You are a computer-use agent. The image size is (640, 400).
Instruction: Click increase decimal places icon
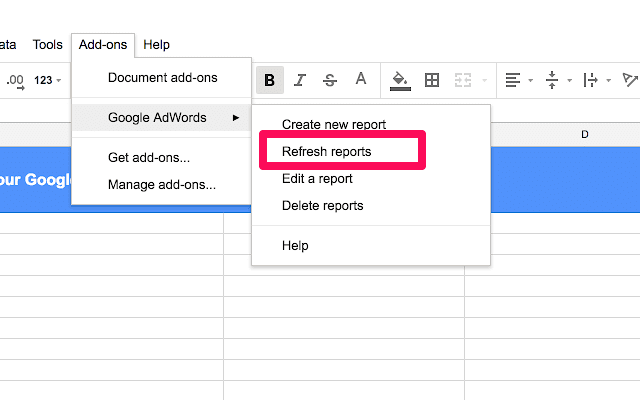pos(16,81)
